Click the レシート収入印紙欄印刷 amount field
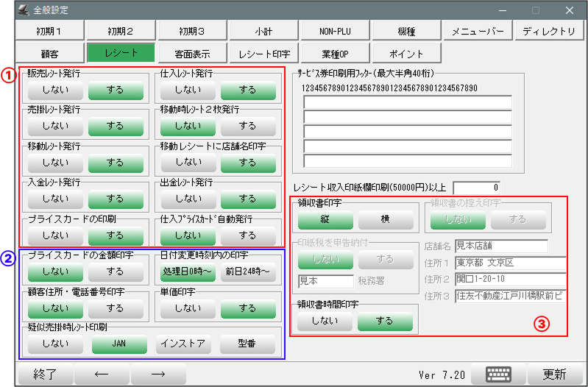This screenshot has width=588, height=387. tap(477, 188)
